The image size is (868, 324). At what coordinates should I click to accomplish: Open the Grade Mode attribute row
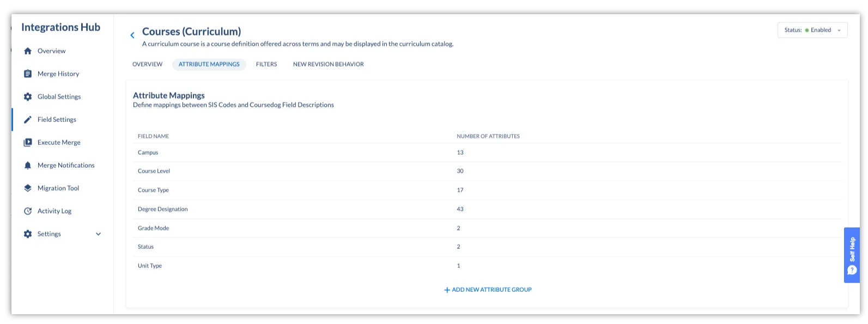[x=487, y=228]
